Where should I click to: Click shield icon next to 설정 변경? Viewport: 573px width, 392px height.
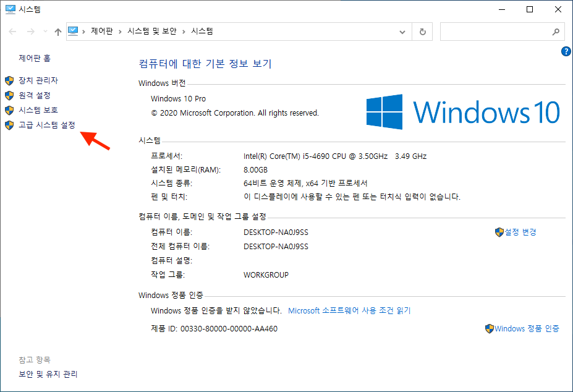(499, 232)
